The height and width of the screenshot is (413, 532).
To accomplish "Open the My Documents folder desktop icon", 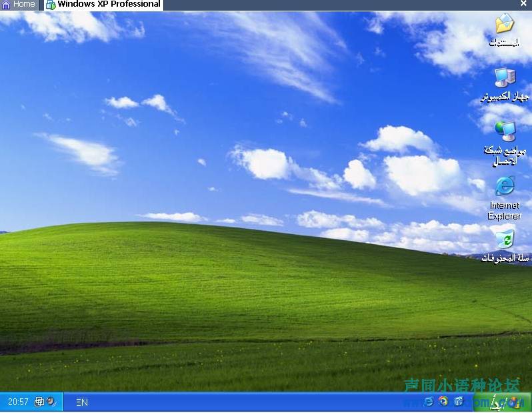I will (x=505, y=30).
